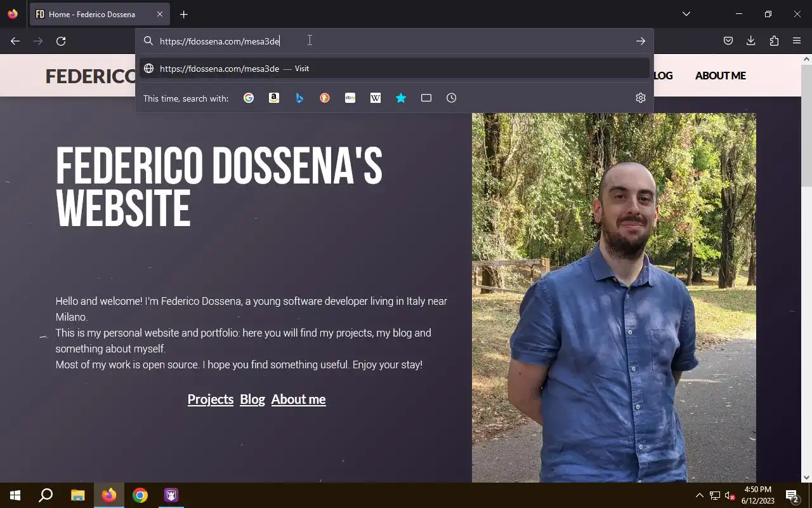The height and width of the screenshot is (508, 812).
Task: Open the Windows Start menu
Action: click(x=15, y=495)
